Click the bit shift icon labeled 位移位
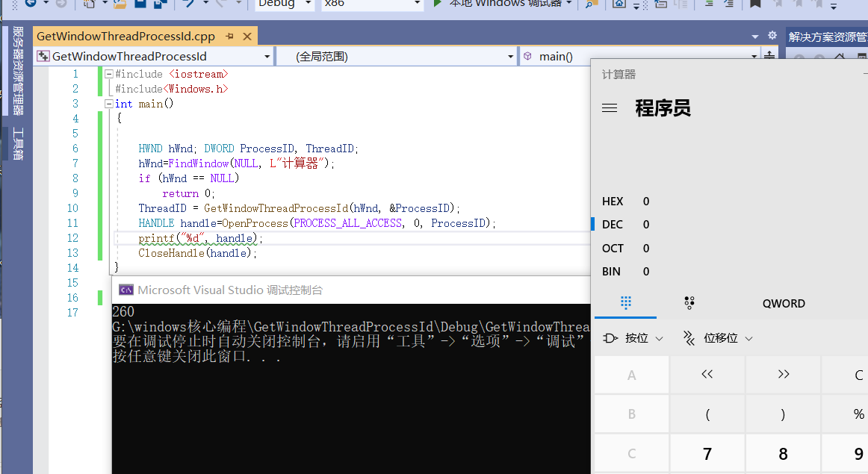Viewport: 868px width, 474px height. click(x=689, y=338)
